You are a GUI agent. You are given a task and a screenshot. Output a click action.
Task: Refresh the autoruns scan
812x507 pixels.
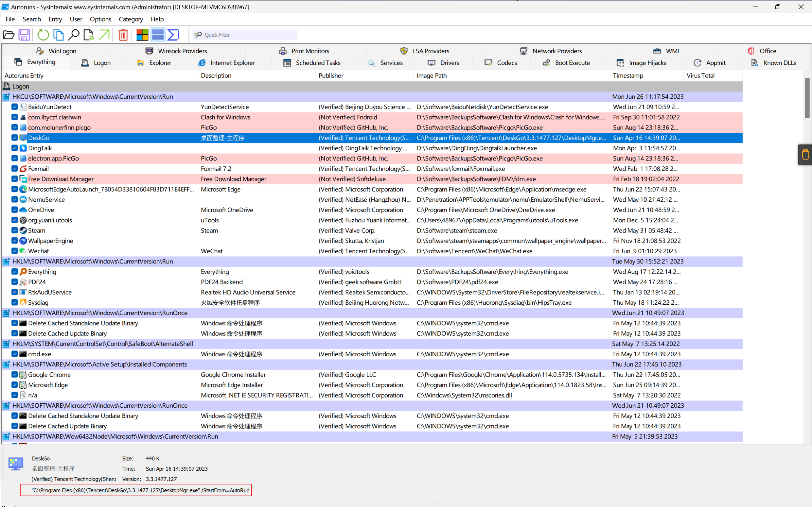(x=43, y=35)
